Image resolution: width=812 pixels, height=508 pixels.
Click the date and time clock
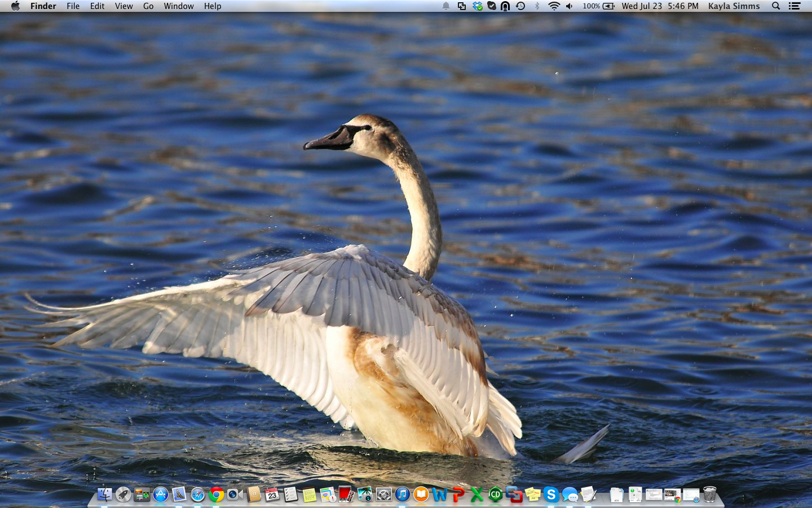[x=660, y=6]
